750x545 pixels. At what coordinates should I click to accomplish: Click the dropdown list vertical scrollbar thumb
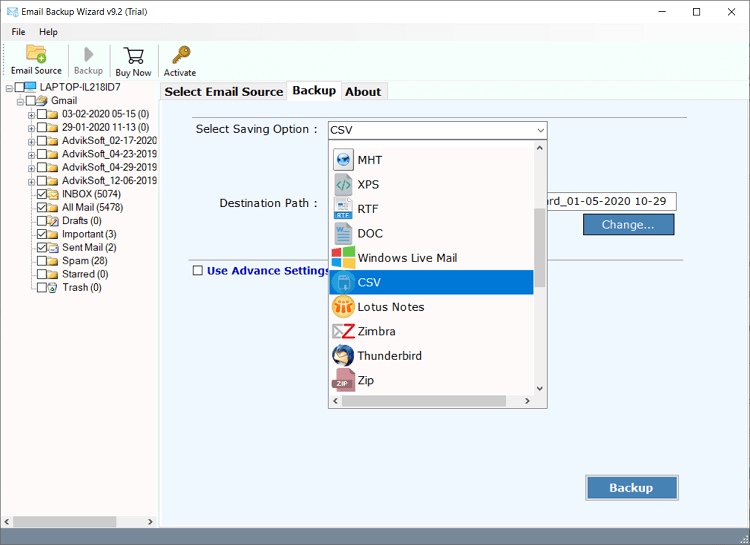[540, 247]
